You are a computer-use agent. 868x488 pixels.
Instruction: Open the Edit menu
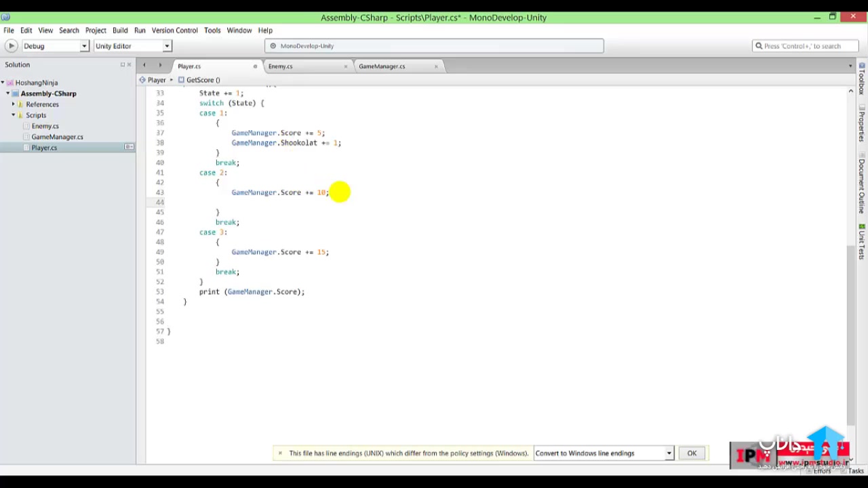click(x=26, y=30)
